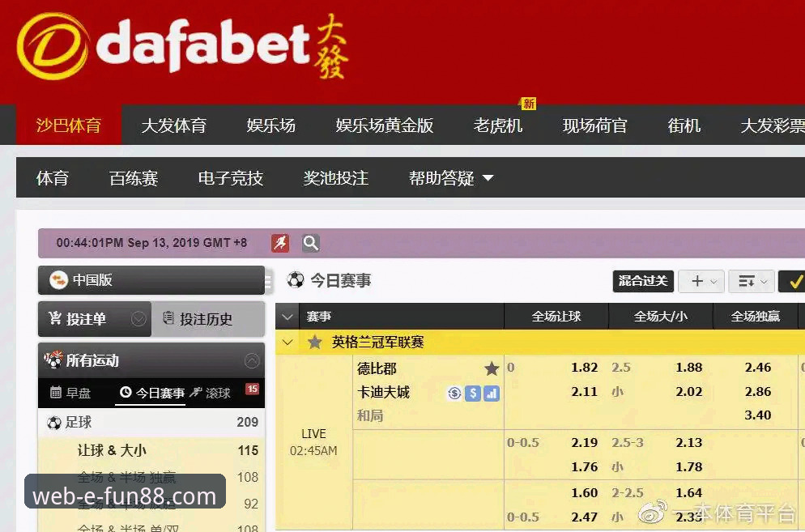
Task: Click over 2-2.5 odds 1.64
Action: 688,493
